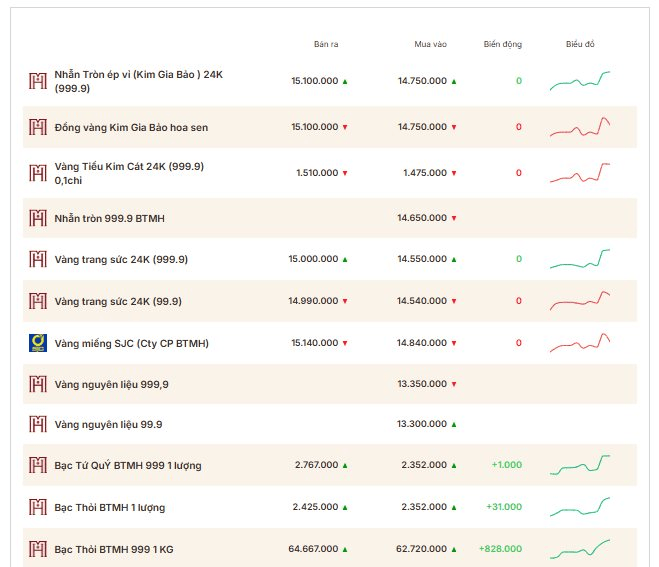
Task: Select the Bán ra column header
Action: tap(326, 44)
